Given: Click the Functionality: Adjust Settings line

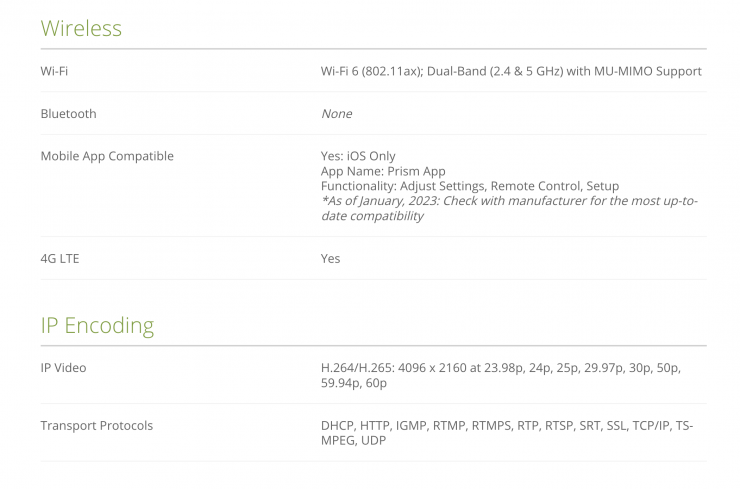Looking at the screenshot, I should [469, 186].
